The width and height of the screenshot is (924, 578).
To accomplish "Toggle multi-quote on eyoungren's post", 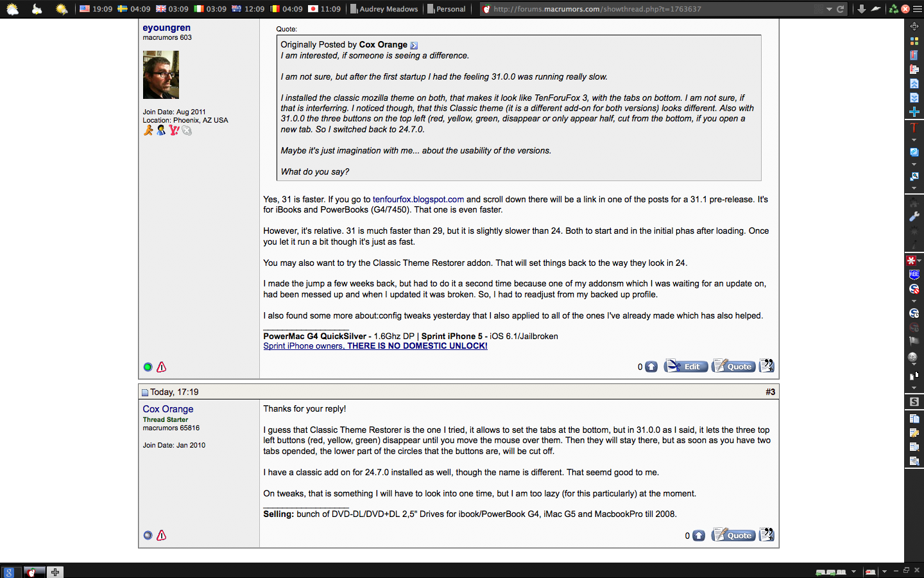I will click(x=766, y=366).
